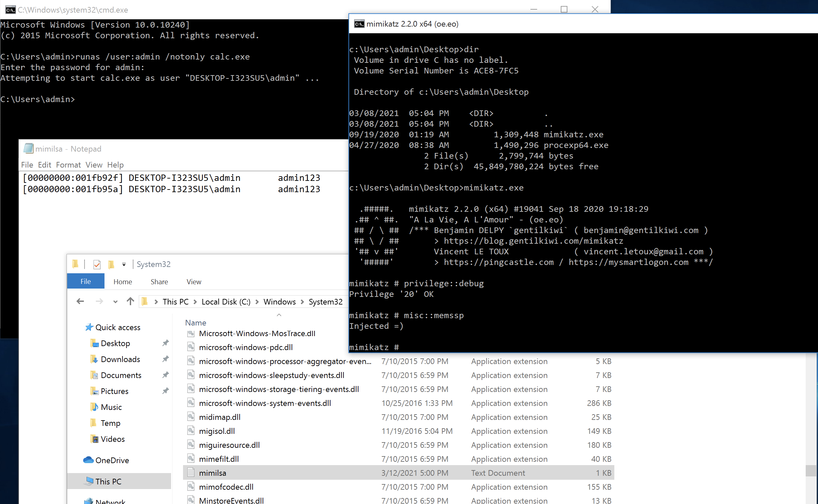Click the mimikatz console window icon

(359, 24)
